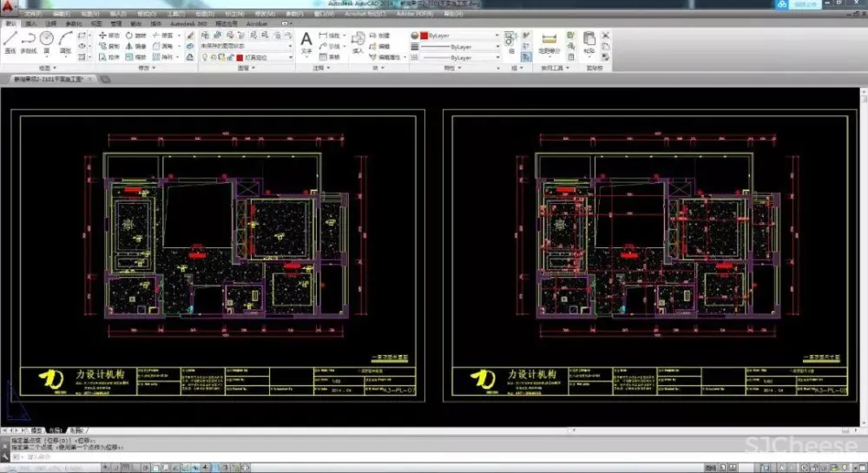Click the Paste (粘贴) clipboard icon
Image resolution: width=868 pixels, height=473 pixels.
[589, 41]
